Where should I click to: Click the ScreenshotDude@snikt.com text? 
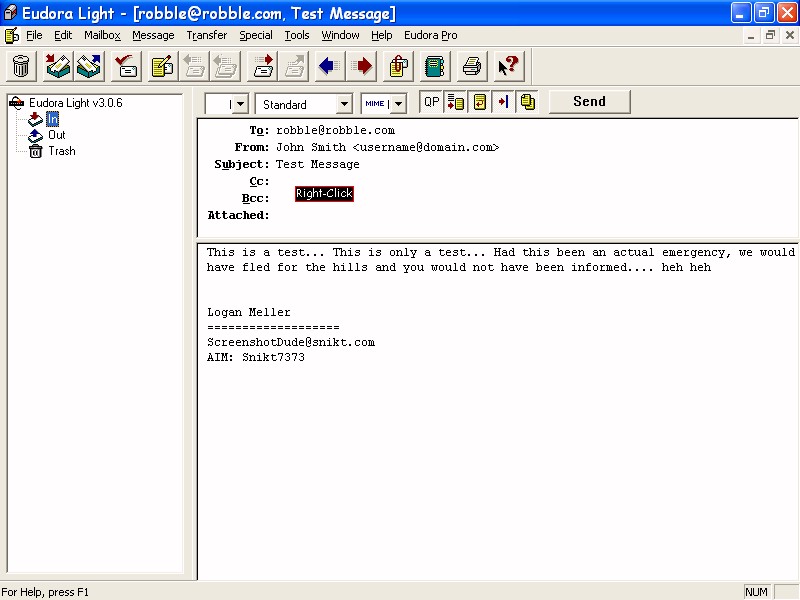[291, 342]
